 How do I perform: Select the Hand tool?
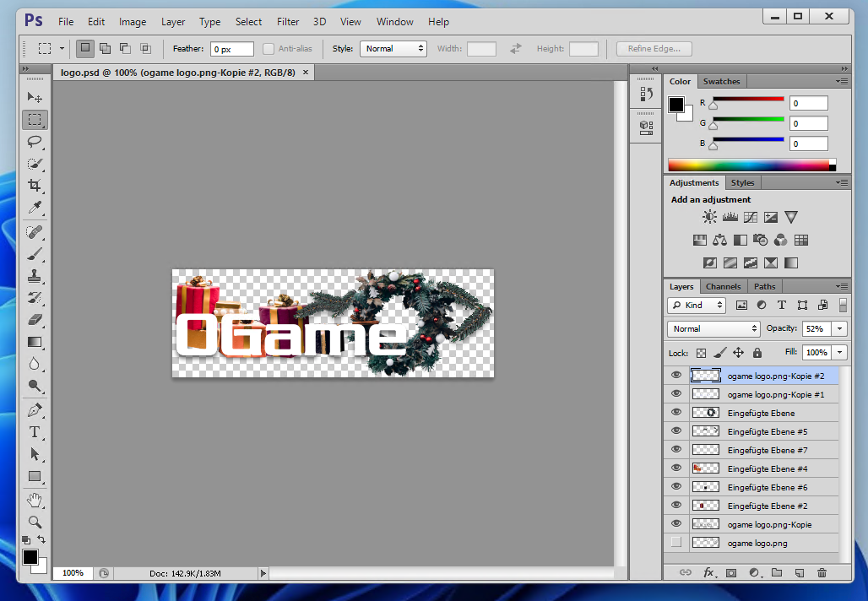click(x=35, y=501)
